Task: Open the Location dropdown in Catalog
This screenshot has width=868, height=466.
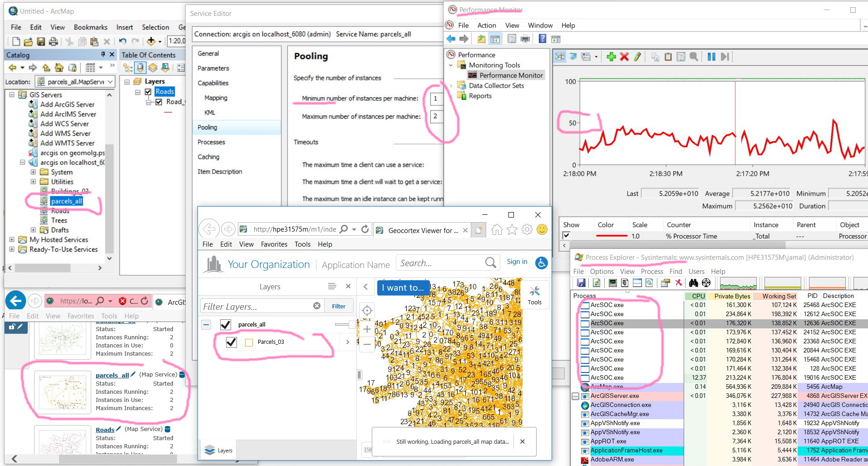Action: 110,82
